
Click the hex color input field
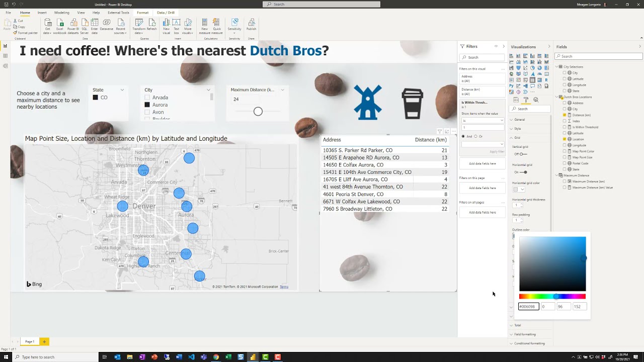(x=529, y=307)
